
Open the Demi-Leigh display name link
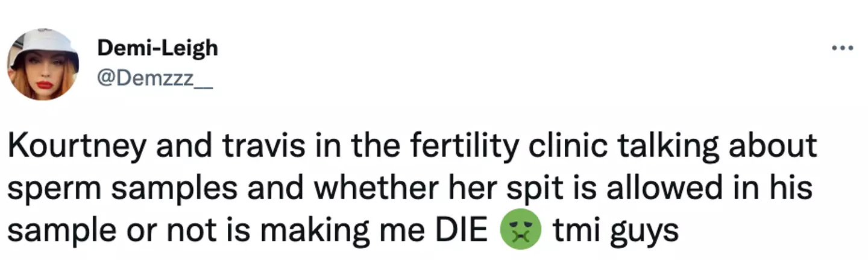point(157,48)
